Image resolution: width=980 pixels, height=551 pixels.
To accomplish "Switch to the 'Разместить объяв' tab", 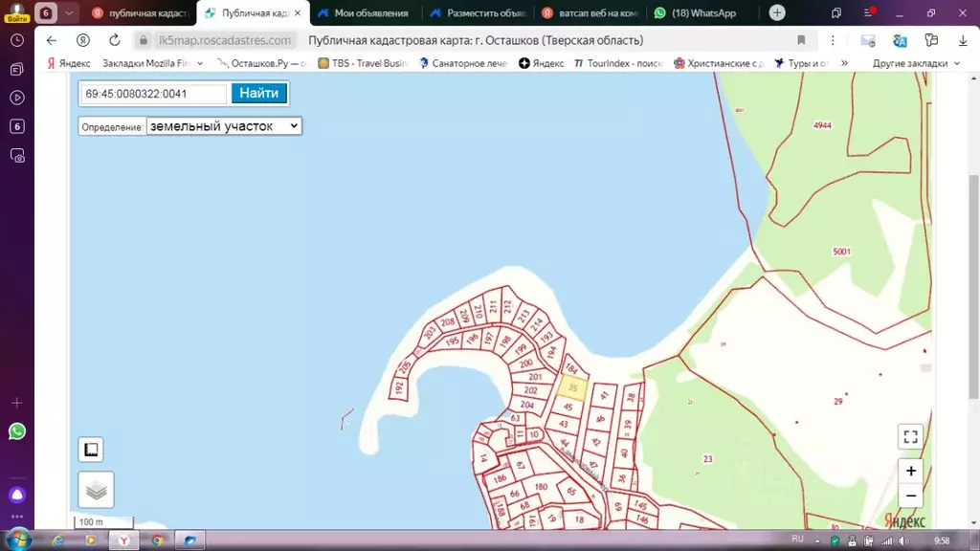I will 479,12.
